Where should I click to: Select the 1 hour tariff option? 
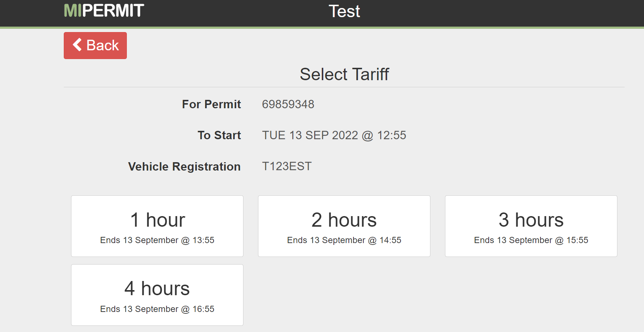(x=157, y=226)
